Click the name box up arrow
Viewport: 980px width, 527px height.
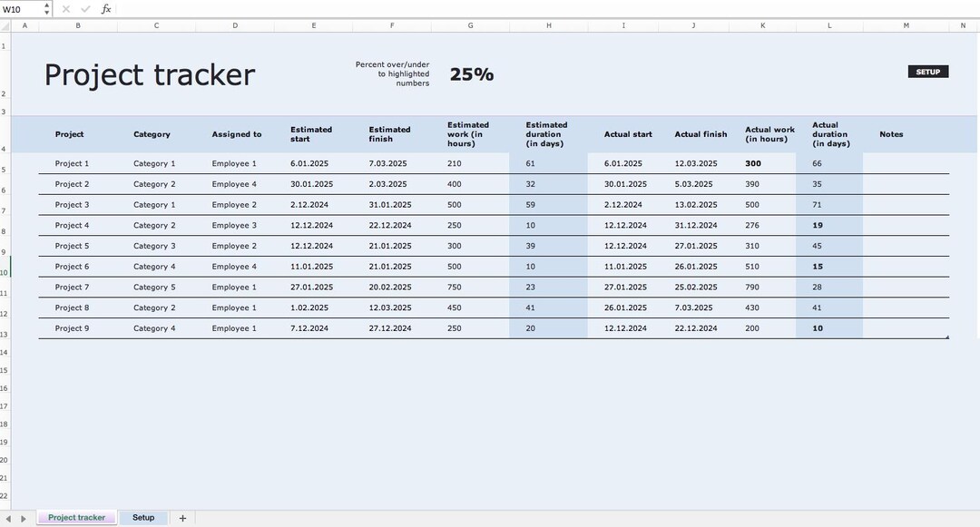48,5
